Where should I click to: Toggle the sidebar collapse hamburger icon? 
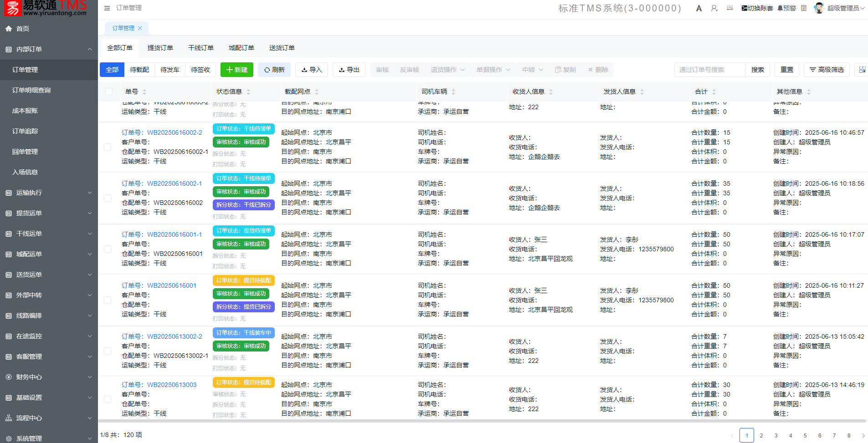(x=107, y=8)
